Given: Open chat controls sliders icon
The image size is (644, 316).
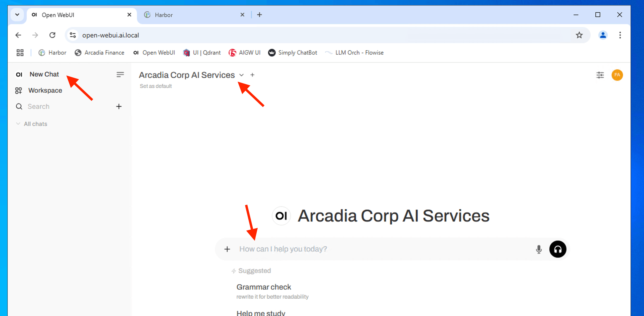Looking at the screenshot, I should 600,75.
